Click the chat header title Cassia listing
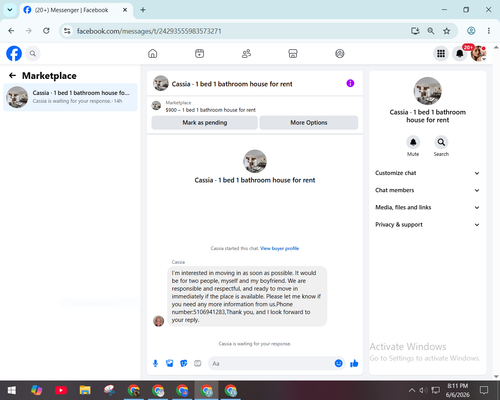The width and height of the screenshot is (500, 400). coord(232,84)
